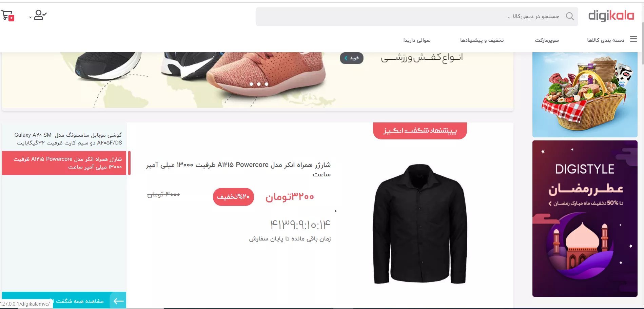Open سوپرمارکت menu item
The height and width of the screenshot is (309, 644).
coord(547,40)
